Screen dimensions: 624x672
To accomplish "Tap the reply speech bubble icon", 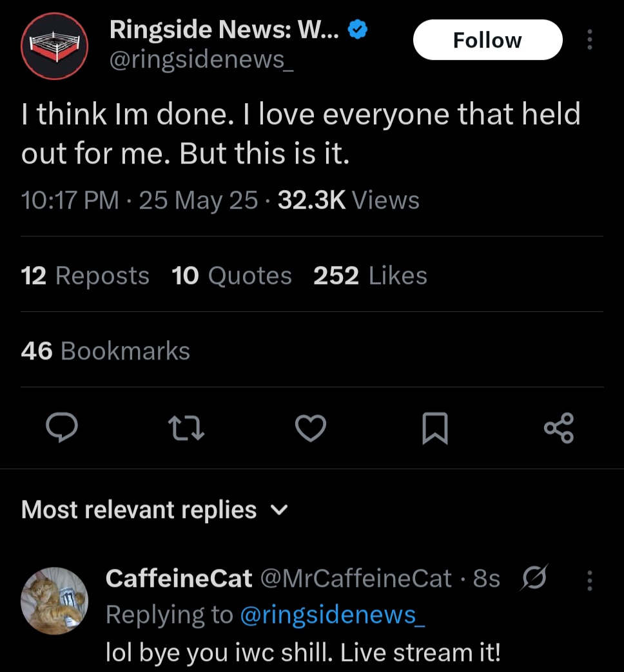I will pos(62,428).
